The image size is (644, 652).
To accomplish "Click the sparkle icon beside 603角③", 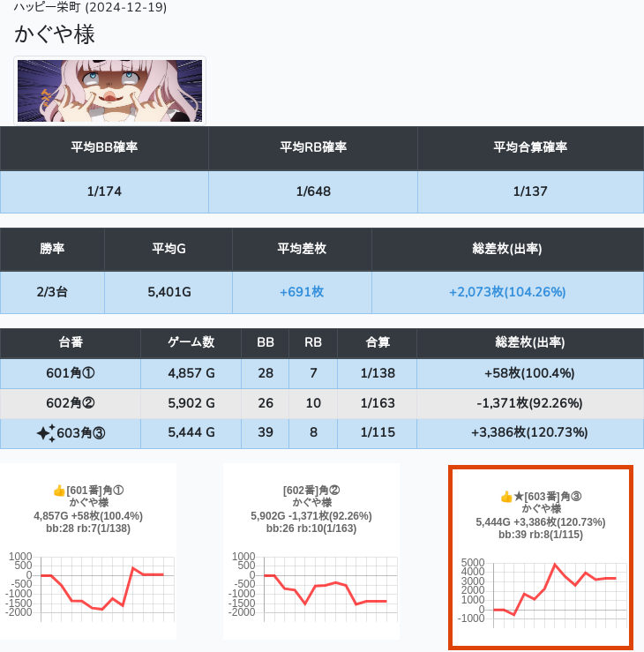I will point(45,432).
